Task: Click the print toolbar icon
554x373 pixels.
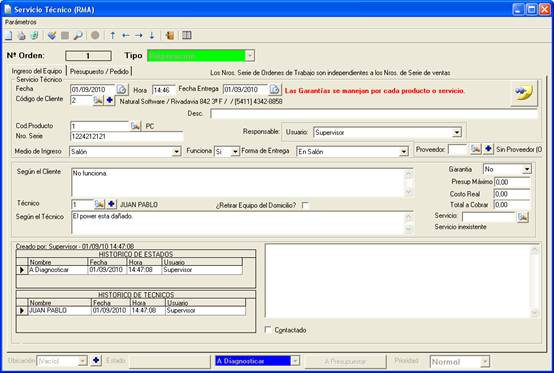Action: [22, 35]
